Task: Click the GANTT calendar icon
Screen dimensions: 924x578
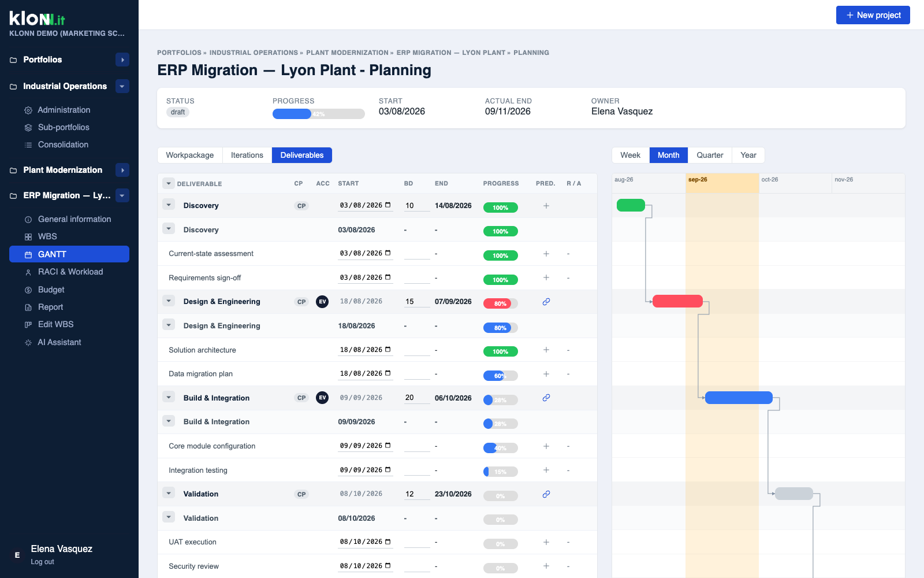Action: click(x=28, y=254)
